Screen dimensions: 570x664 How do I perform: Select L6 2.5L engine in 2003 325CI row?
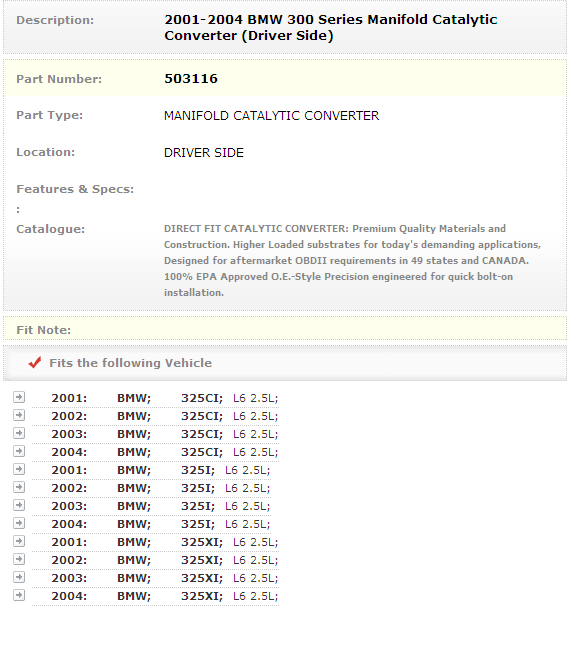pyautogui.click(x=255, y=434)
